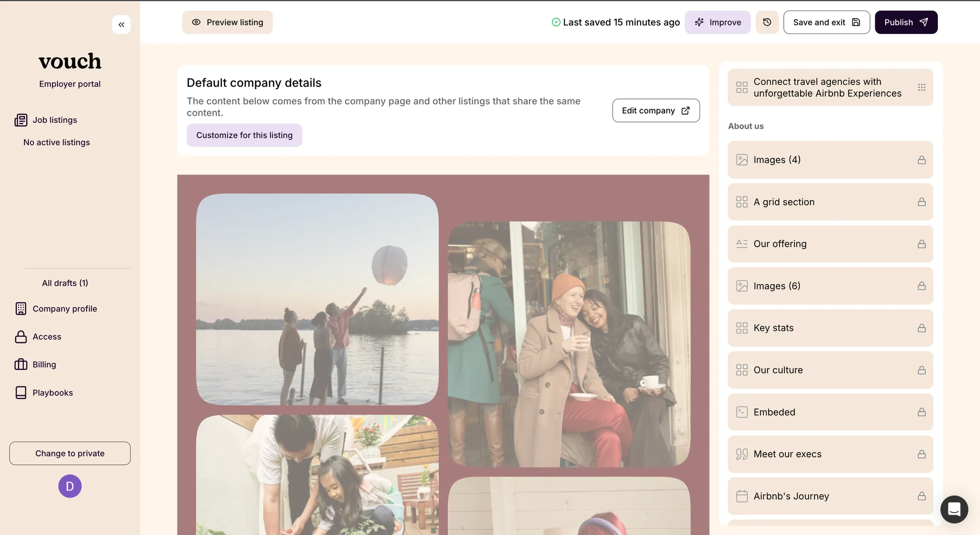Open the user avatar D

point(70,486)
